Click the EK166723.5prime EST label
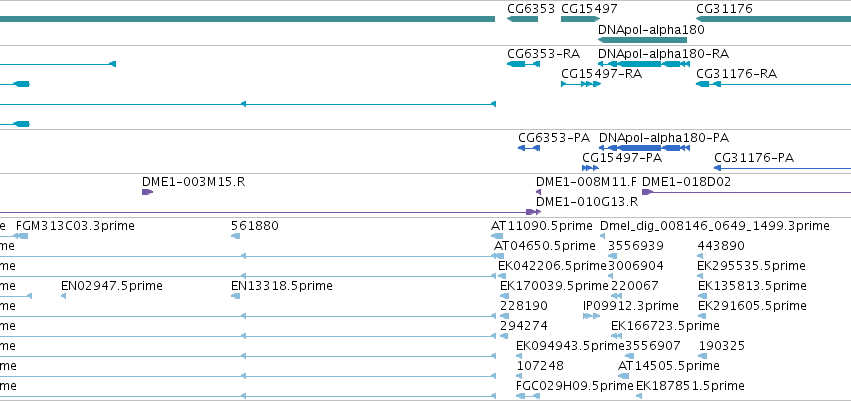851x401 pixels. (665, 326)
